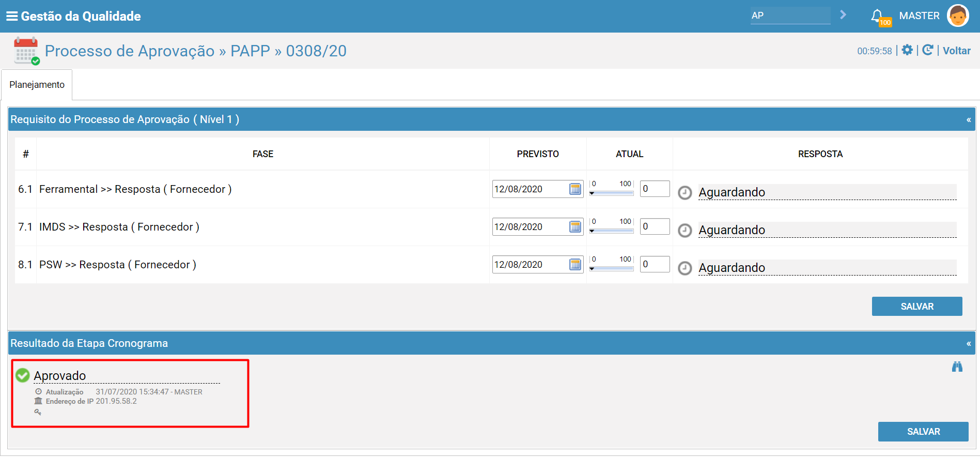Click clock status icon for PSW row
Screen dimensions: 980x457
pyautogui.click(x=685, y=268)
